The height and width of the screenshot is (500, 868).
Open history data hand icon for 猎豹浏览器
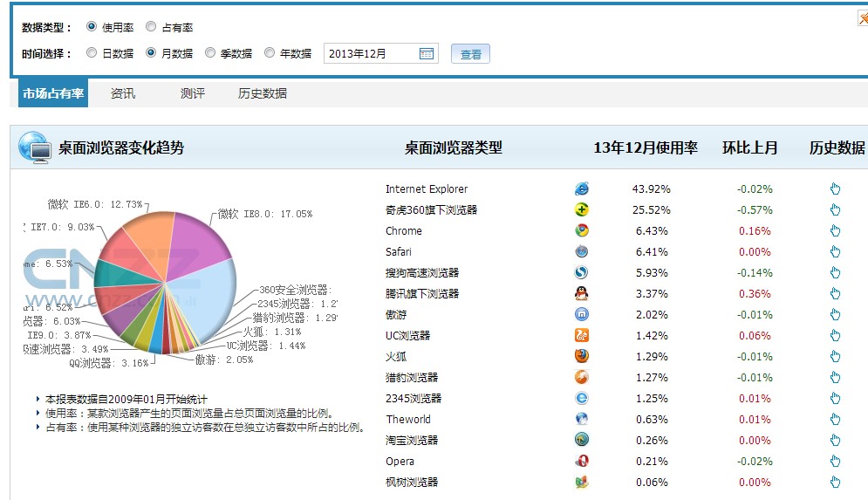(835, 377)
